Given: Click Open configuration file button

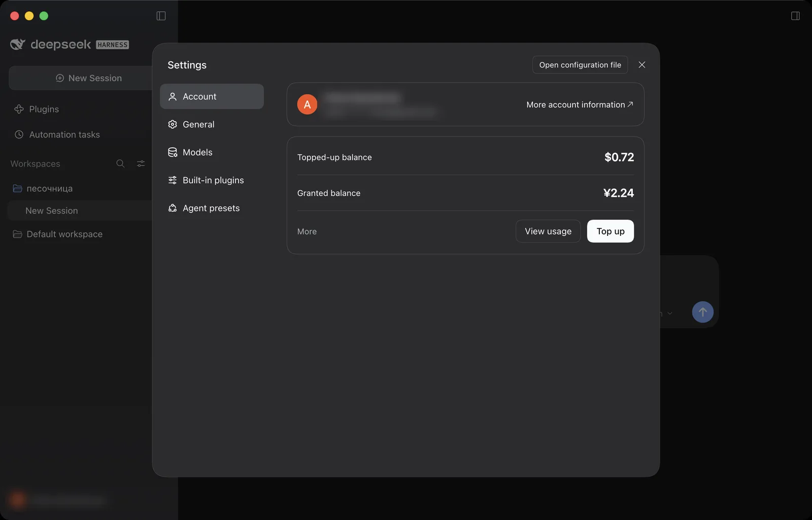Looking at the screenshot, I should [x=580, y=65].
